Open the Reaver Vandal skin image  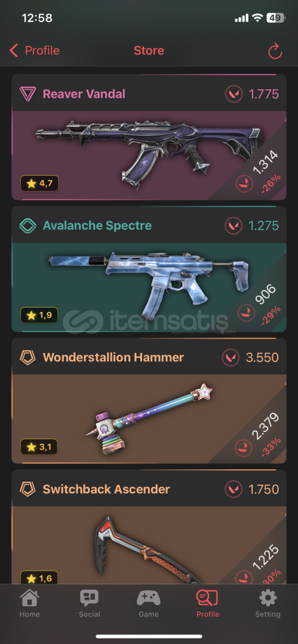click(x=148, y=153)
